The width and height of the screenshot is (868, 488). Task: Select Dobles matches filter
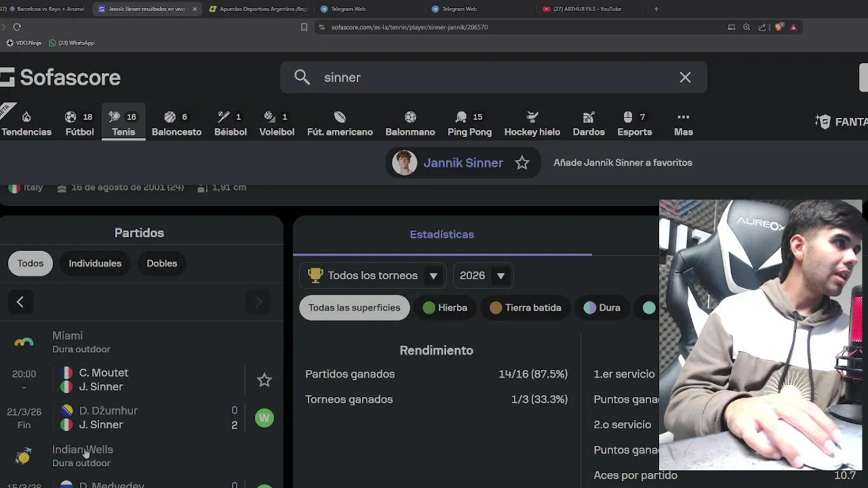click(x=162, y=263)
